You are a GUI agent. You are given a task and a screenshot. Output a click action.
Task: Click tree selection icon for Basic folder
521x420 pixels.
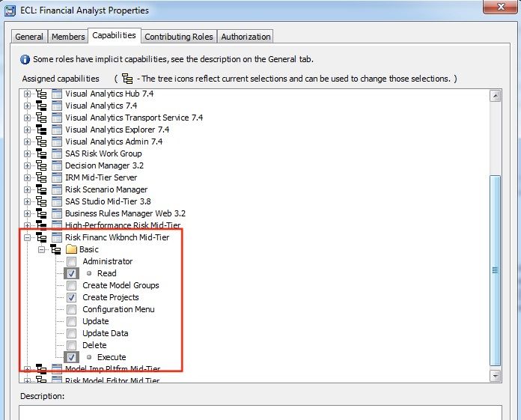55,249
